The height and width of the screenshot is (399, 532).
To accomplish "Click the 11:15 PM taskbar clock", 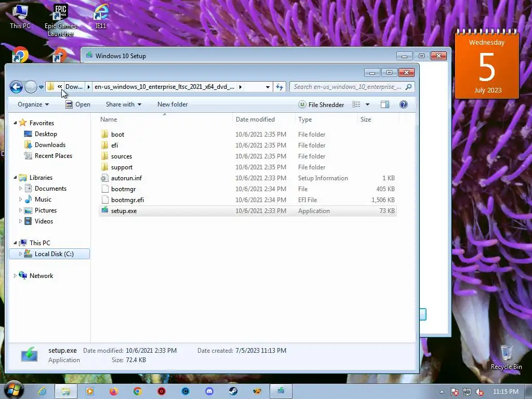I will (506, 392).
